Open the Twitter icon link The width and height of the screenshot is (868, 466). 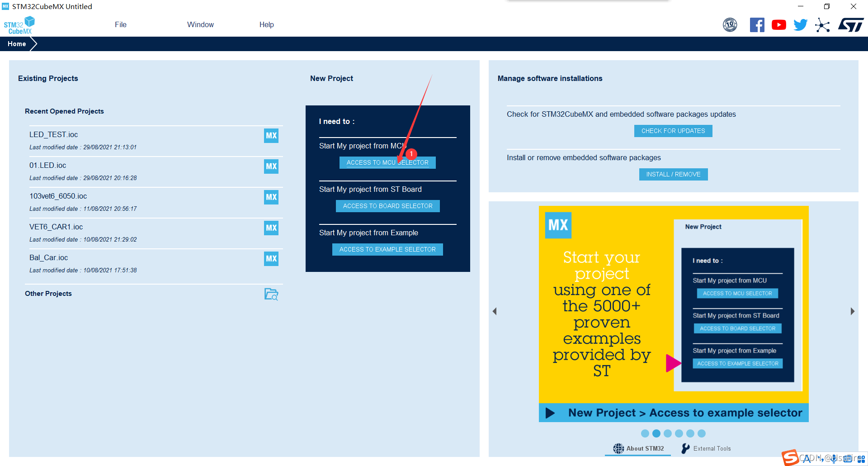pos(800,25)
